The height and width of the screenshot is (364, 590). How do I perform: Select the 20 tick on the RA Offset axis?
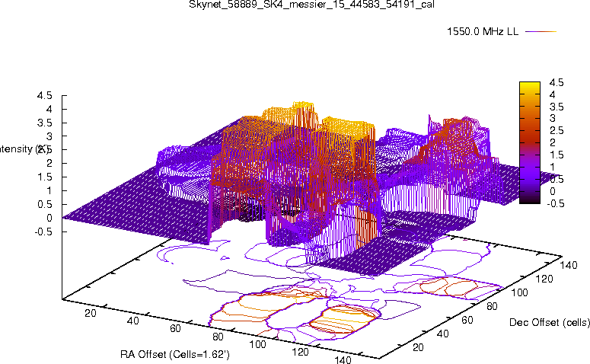click(x=91, y=313)
